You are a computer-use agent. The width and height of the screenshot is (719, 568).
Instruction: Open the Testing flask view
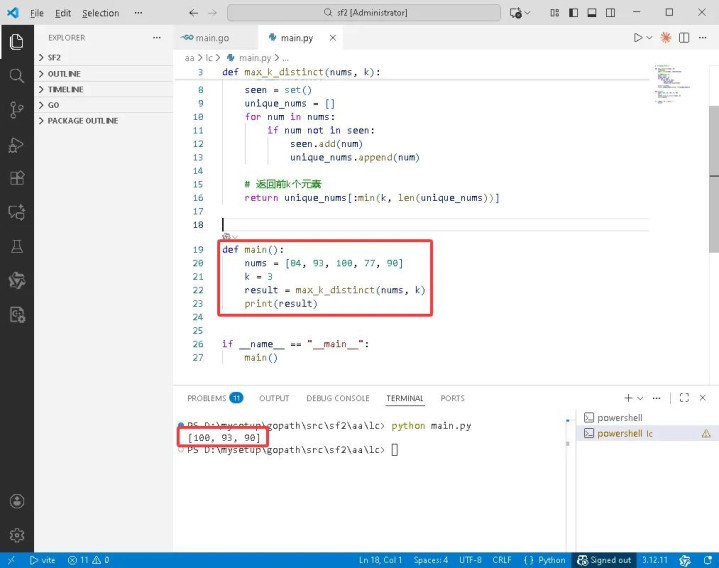(16, 246)
